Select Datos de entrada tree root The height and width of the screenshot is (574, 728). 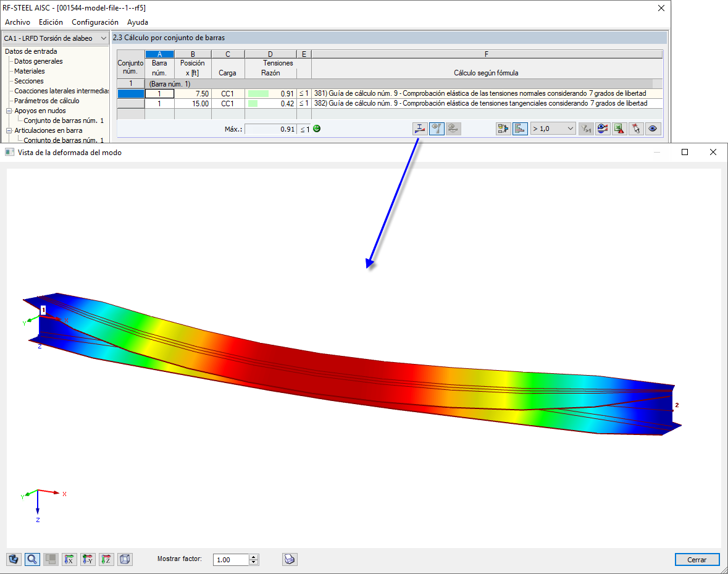31,51
